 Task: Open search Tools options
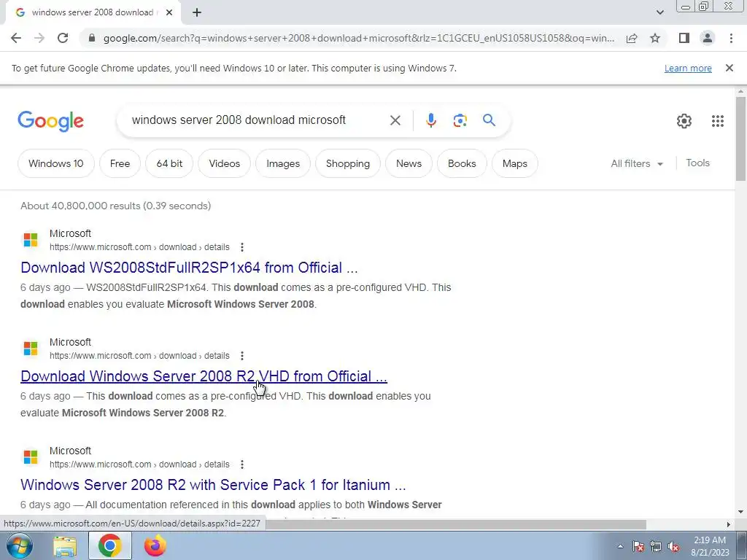pos(697,163)
